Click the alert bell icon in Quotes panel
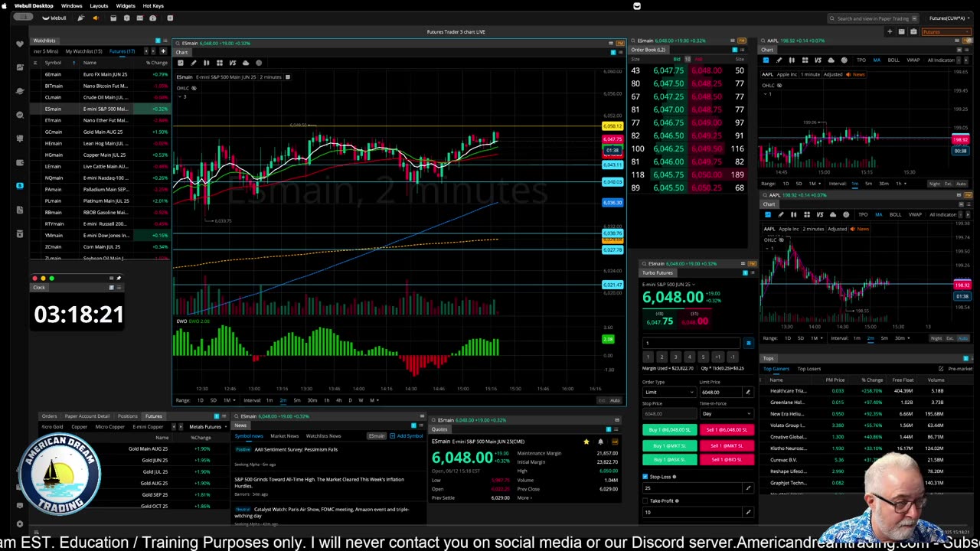 click(x=600, y=442)
